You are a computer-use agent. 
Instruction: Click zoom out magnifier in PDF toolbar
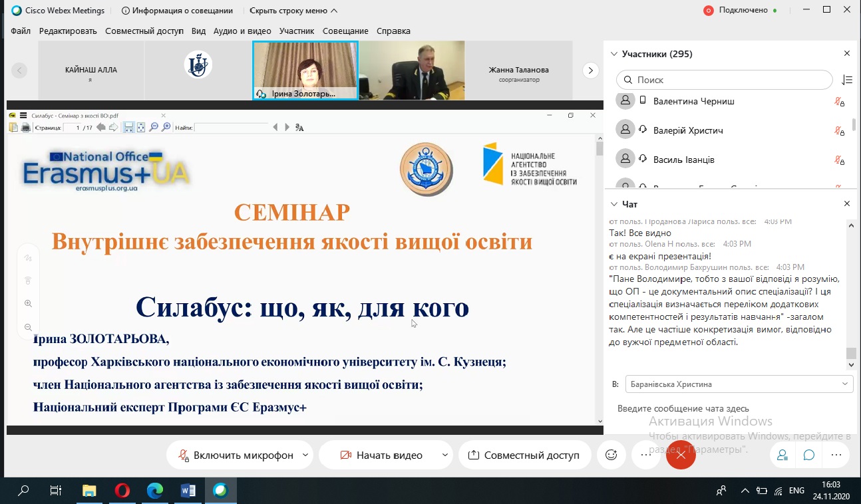[x=154, y=128]
